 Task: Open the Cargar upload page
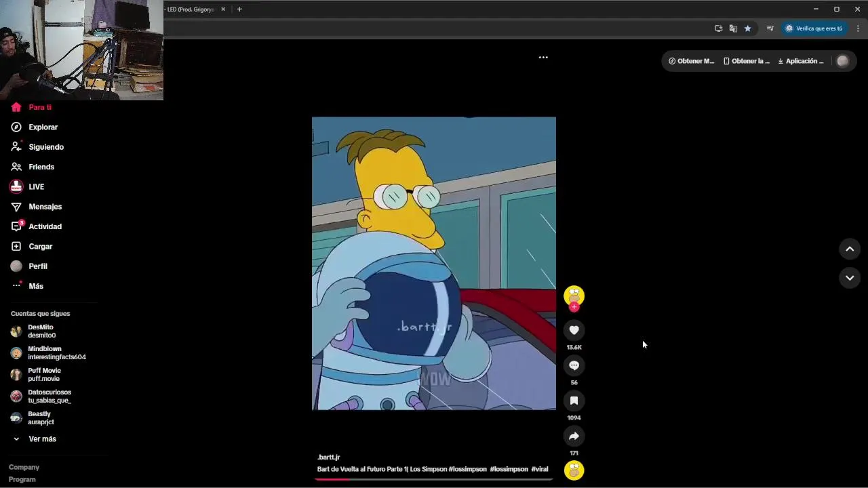tap(40, 246)
